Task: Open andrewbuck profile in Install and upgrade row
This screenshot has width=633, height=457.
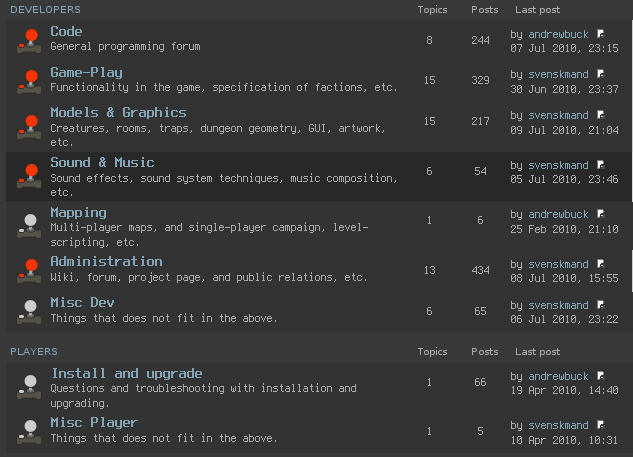Action: click(x=558, y=376)
